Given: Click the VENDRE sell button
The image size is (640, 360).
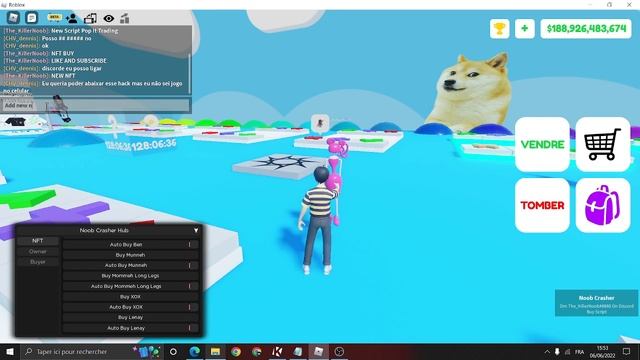Looking at the screenshot, I should tap(542, 144).
